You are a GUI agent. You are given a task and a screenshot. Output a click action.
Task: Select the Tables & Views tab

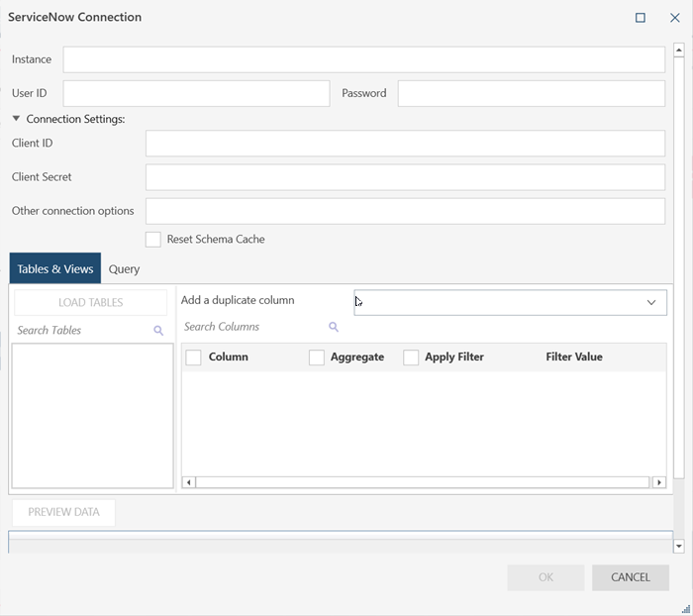(x=55, y=269)
